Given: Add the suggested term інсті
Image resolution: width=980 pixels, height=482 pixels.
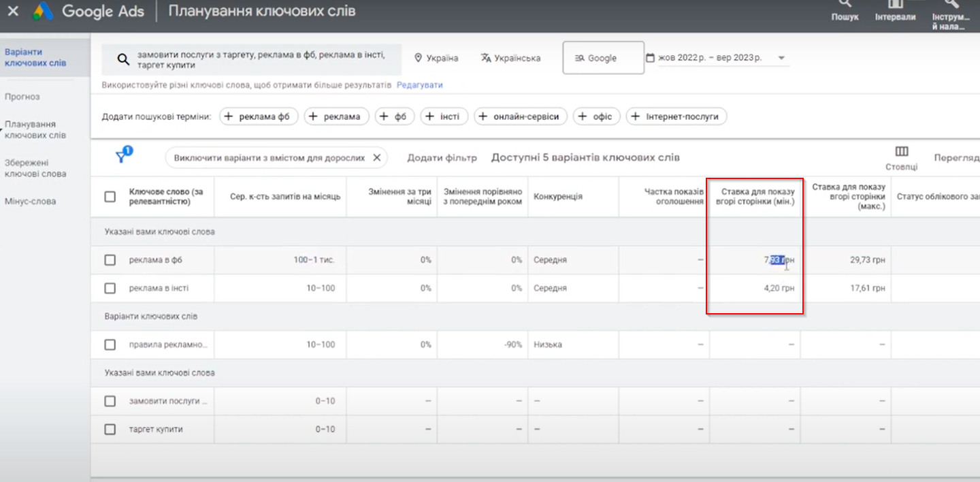Looking at the screenshot, I should [444, 116].
